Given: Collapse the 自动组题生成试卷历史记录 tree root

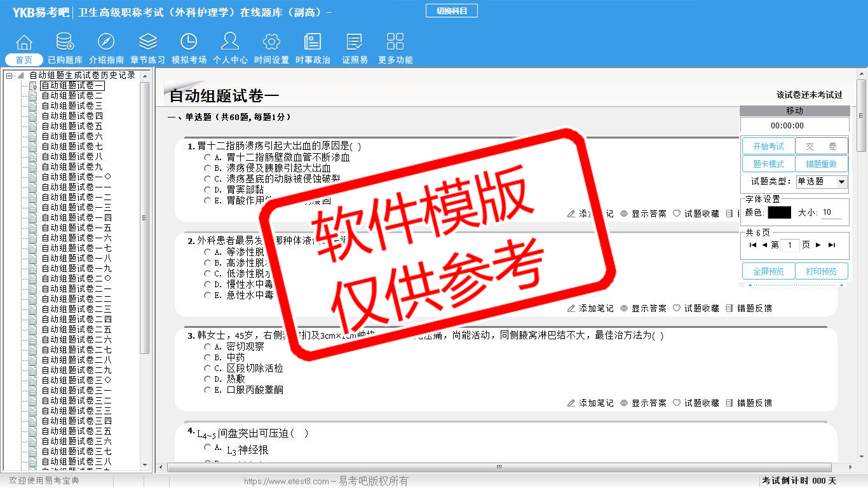Looking at the screenshot, I should [x=10, y=76].
